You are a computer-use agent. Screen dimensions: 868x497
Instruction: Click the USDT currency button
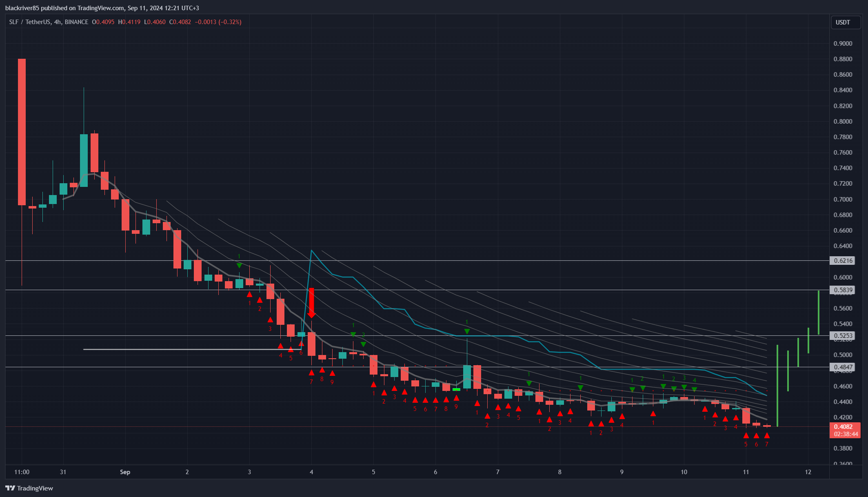pos(846,22)
